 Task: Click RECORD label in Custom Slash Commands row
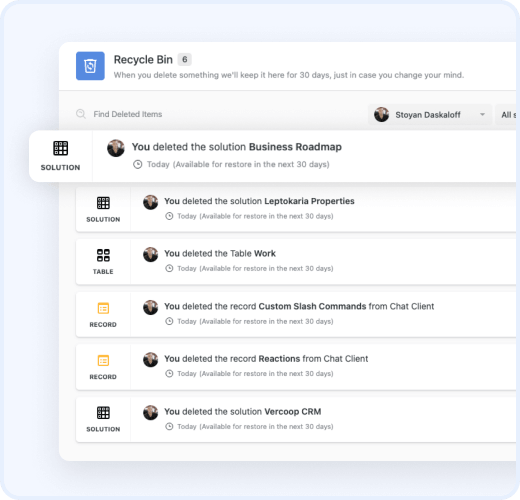click(x=103, y=325)
